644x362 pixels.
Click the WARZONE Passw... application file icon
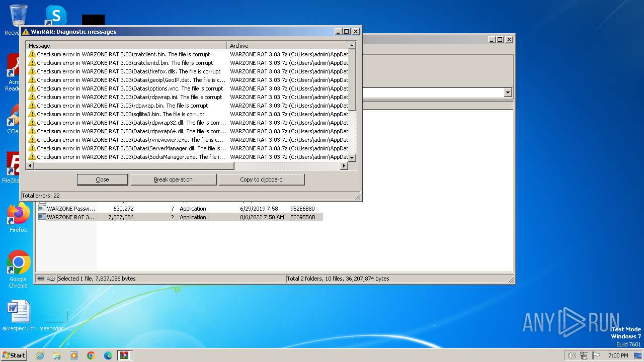pos(42,209)
